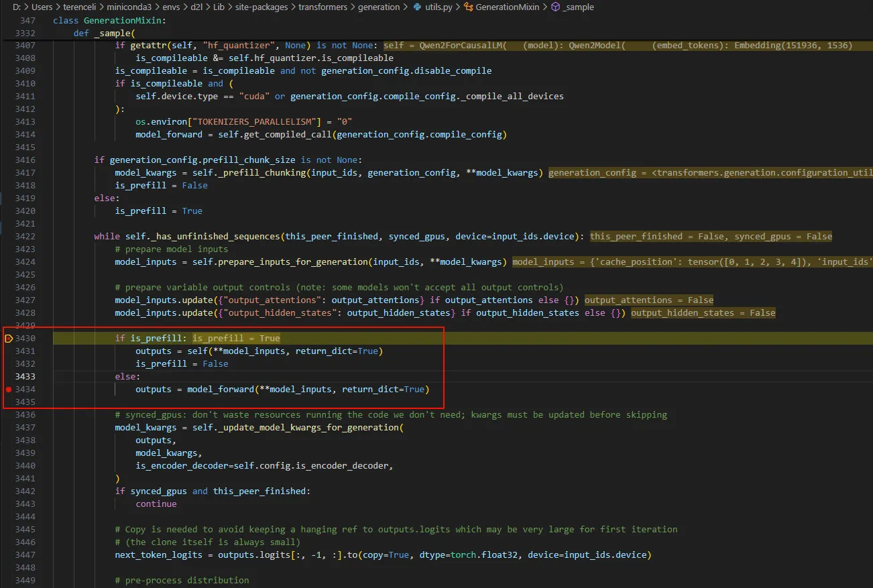The height and width of the screenshot is (588, 873).
Task: Click the class symbol icon before GenerationMixin breadcrumb
Action: click(469, 7)
